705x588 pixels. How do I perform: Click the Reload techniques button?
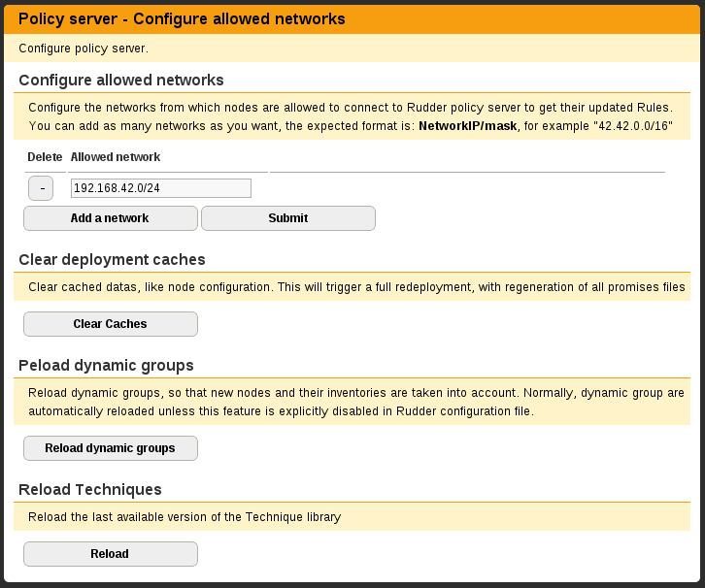(111, 554)
